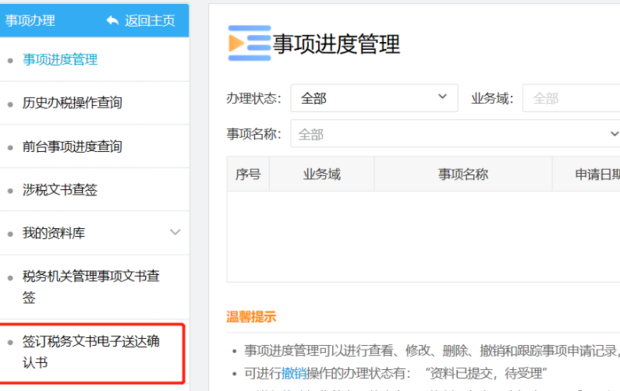
Task: Click the 事项办理 sidebar title
Action: (x=30, y=21)
